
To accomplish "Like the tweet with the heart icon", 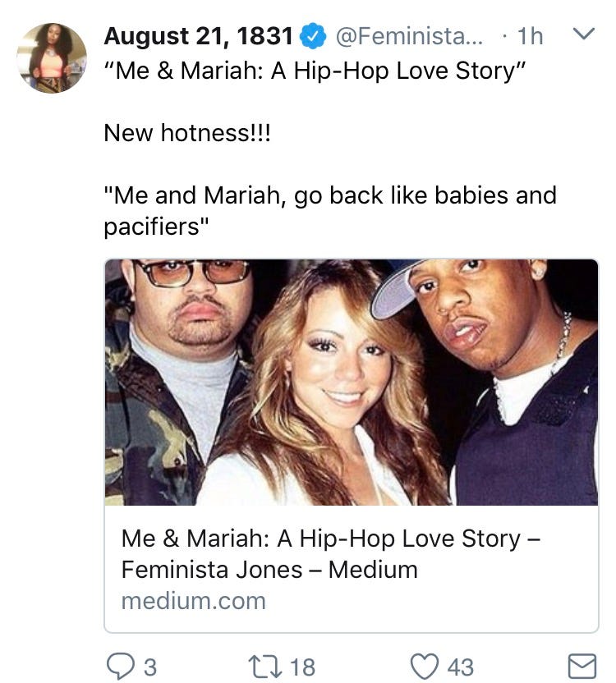I will pos(424,666).
